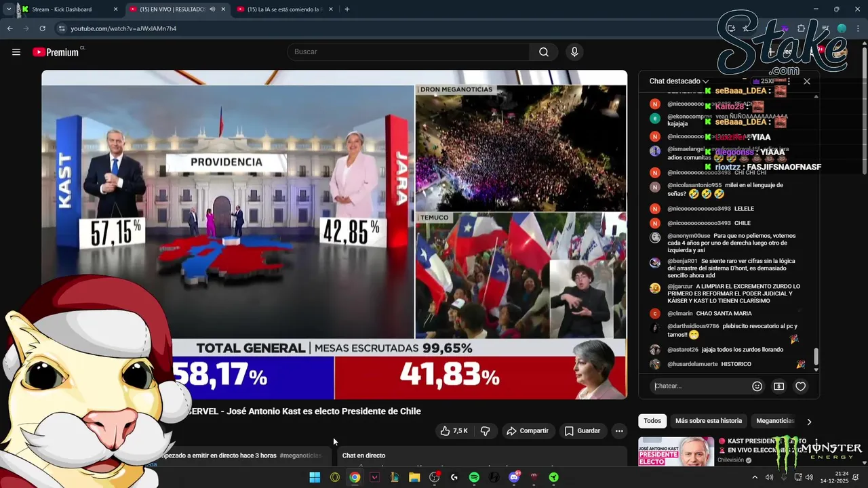The image size is (868, 488).
Task: Select Más sobre esta historia chip
Action: [709, 421]
